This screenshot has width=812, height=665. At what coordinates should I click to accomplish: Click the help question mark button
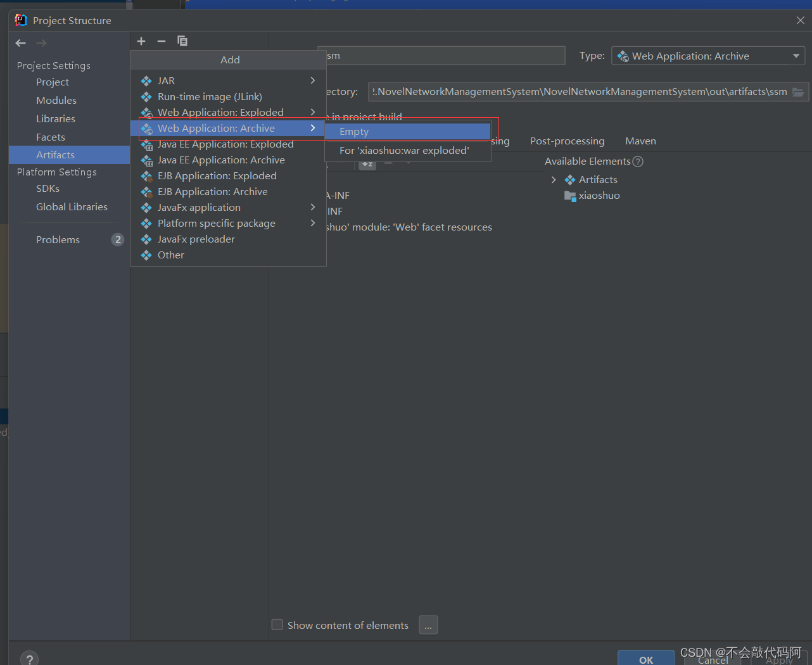(29, 659)
